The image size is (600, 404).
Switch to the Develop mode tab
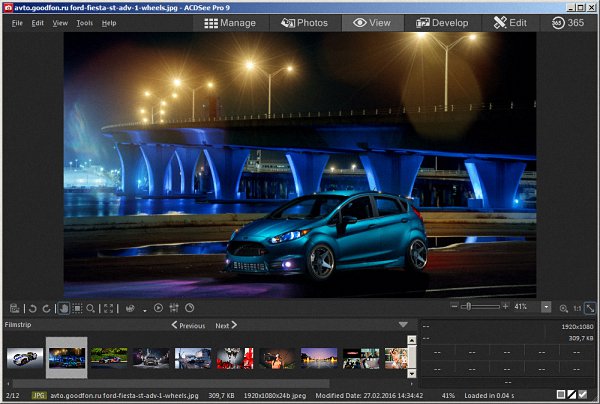pyautogui.click(x=442, y=22)
